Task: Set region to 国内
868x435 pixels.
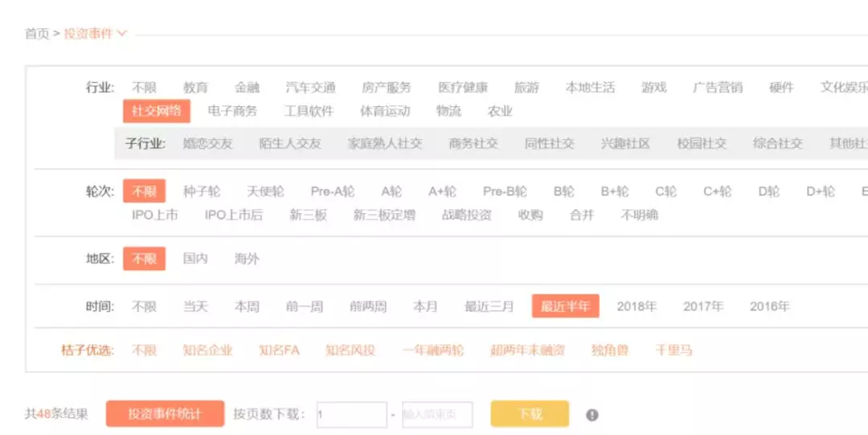Action: click(x=195, y=259)
